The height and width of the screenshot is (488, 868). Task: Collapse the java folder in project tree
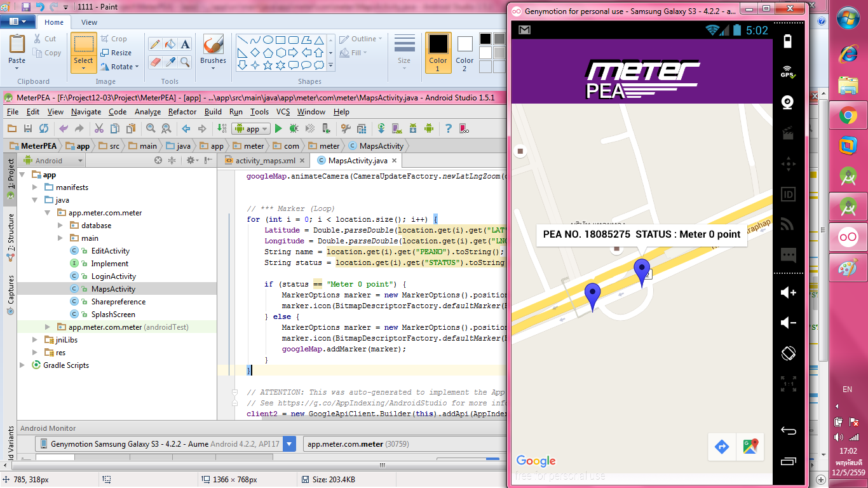pos(35,200)
